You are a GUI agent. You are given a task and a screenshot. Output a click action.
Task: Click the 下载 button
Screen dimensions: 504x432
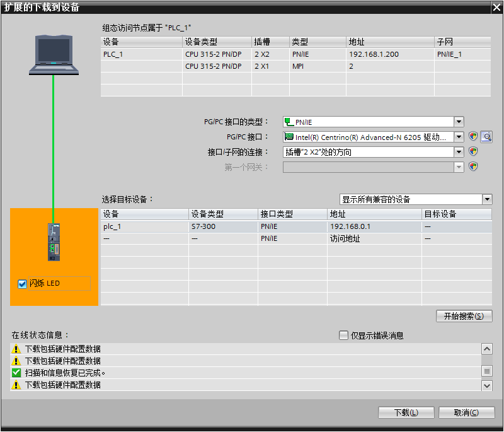click(x=406, y=412)
